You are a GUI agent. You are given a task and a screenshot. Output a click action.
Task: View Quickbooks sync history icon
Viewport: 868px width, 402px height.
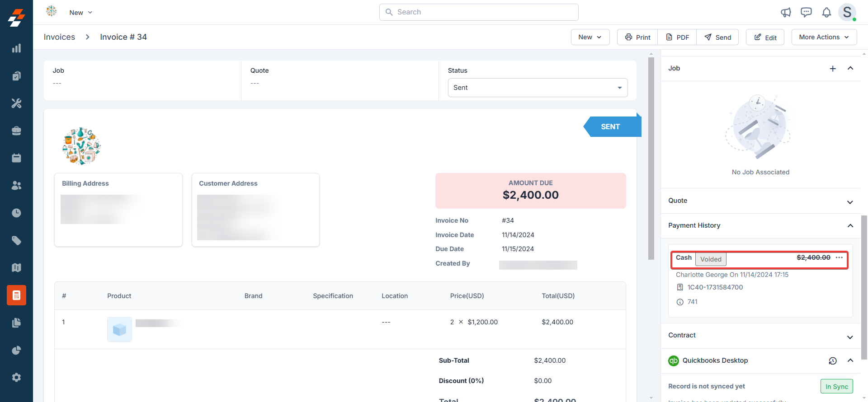[833, 361]
